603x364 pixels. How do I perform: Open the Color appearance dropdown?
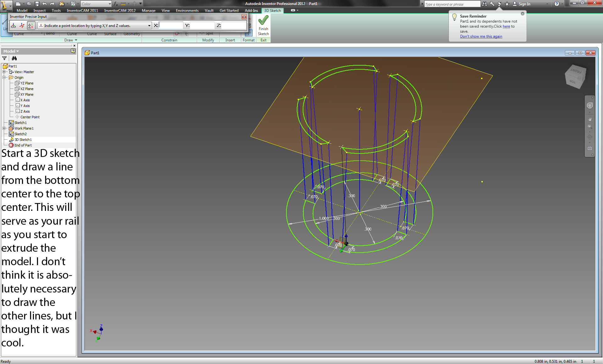(96, 4)
